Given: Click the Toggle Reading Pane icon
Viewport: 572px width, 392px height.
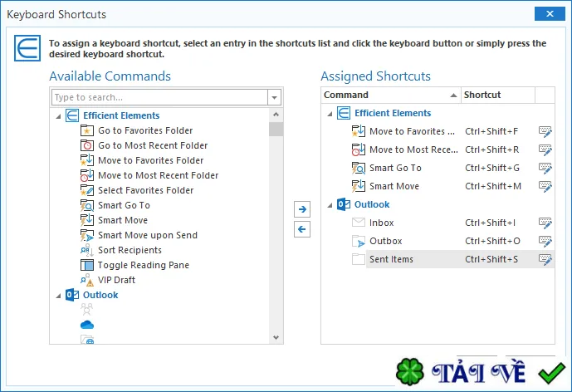Looking at the screenshot, I should [87, 265].
